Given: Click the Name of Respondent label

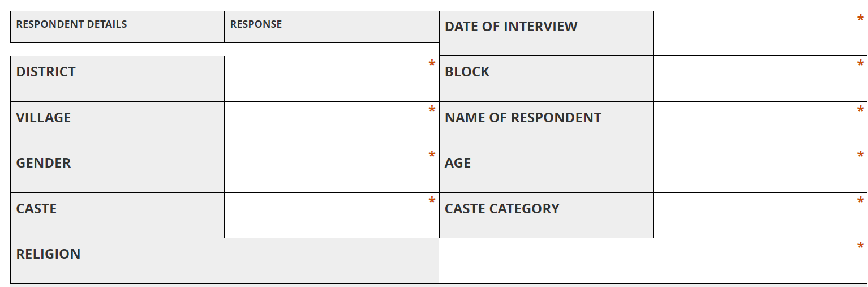Looking at the screenshot, I should [x=523, y=118].
